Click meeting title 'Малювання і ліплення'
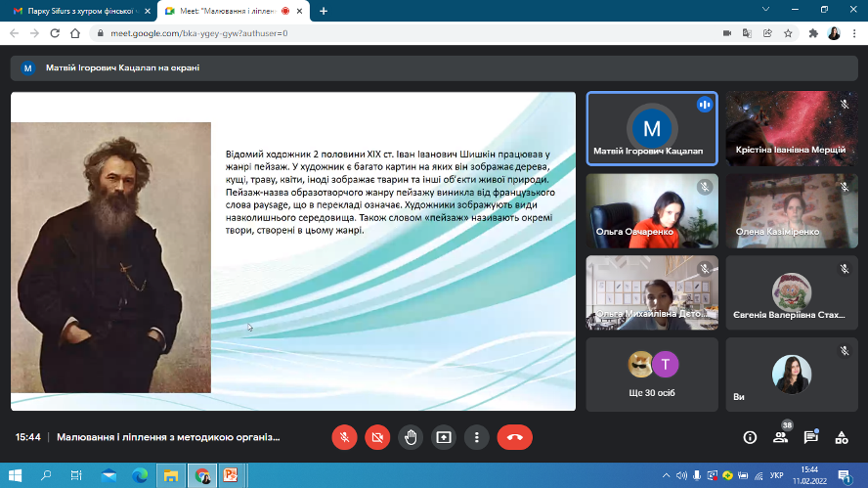The image size is (868, 488). click(168, 437)
